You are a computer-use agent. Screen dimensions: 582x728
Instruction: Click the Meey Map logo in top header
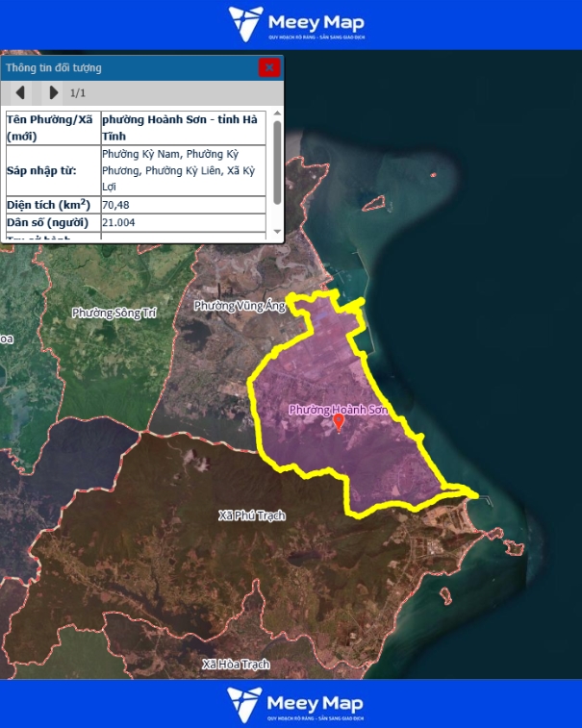click(291, 24)
